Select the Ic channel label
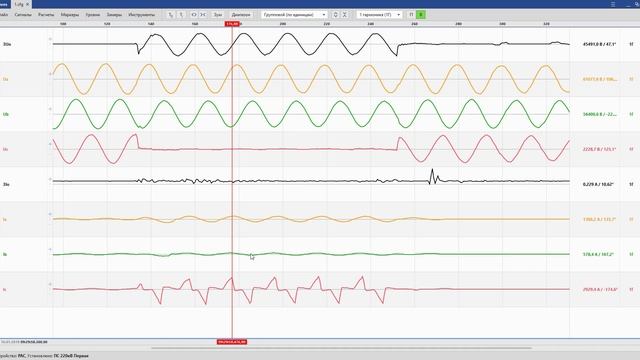The width and height of the screenshot is (640, 360). pos(5,289)
